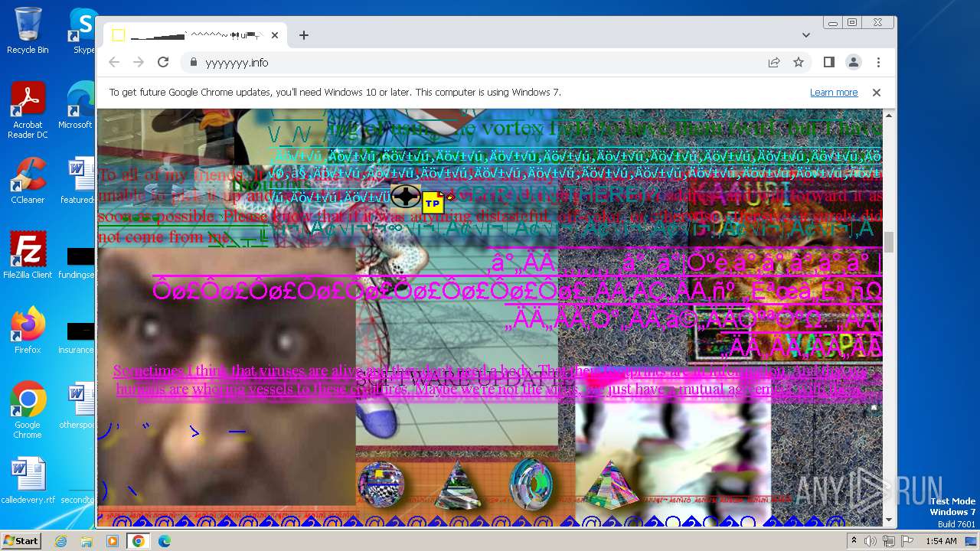Click the vertical scrollbar thumb
Image resolution: width=980 pixels, height=551 pixels.
click(x=889, y=242)
